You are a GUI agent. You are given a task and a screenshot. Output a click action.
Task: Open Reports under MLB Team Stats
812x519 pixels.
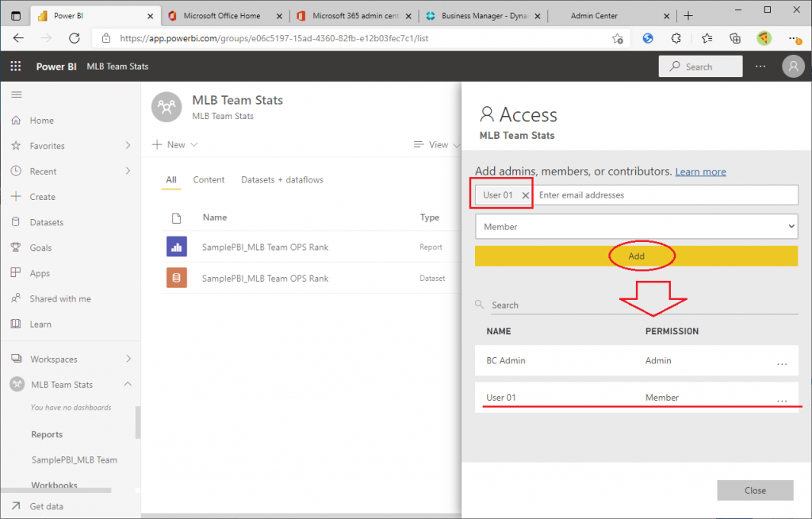[x=47, y=435]
